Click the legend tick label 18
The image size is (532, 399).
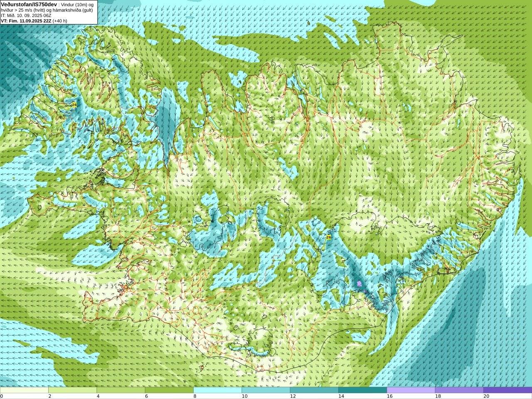pyautogui.click(x=438, y=396)
